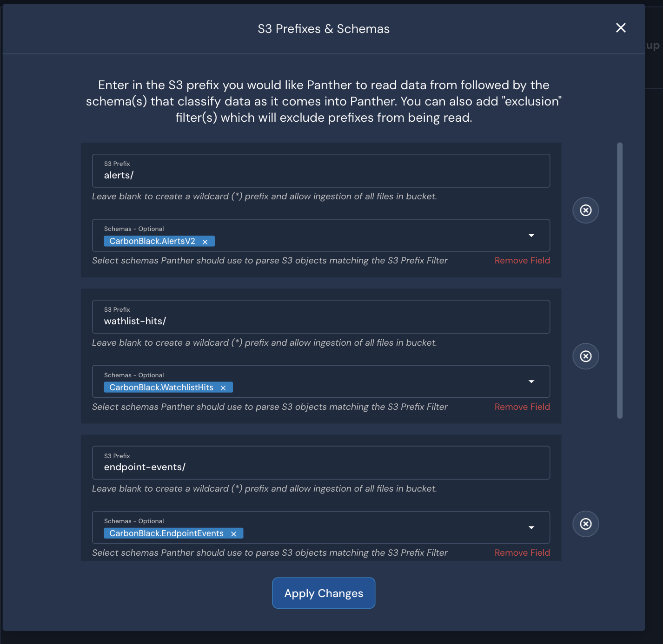Click Remove Field link under EndpointEvents schema

pos(522,553)
